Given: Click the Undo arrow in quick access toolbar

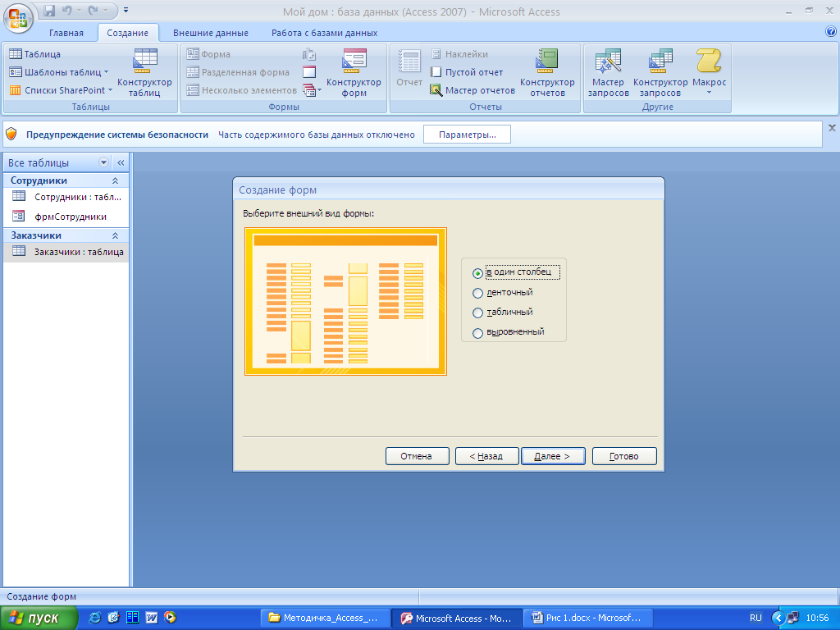Looking at the screenshot, I should click(x=67, y=11).
